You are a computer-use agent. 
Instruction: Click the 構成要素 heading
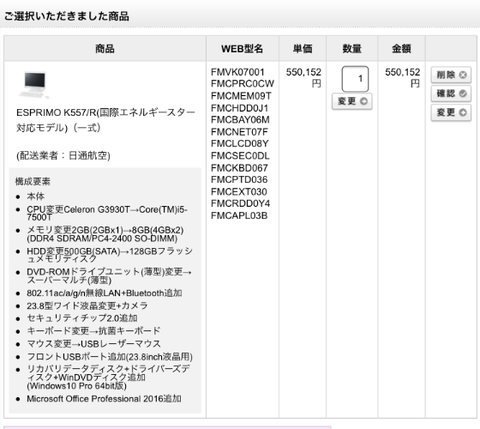[33, 182]
